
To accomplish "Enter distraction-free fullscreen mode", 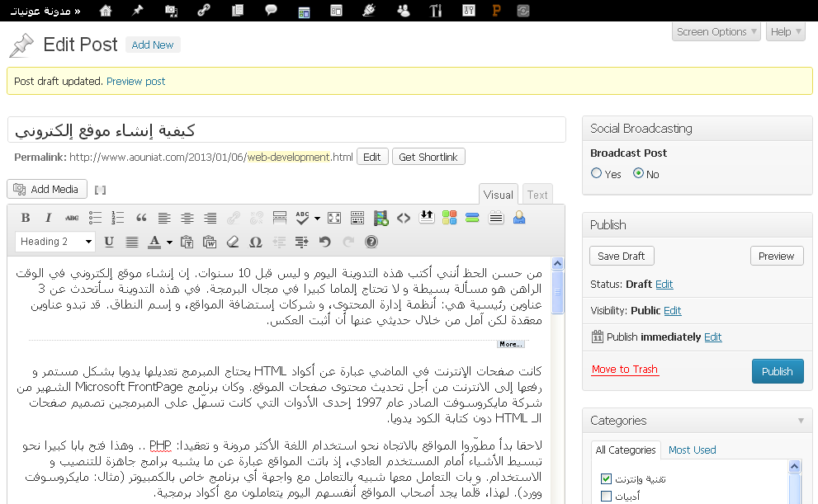I will click(x=334, y=218).
